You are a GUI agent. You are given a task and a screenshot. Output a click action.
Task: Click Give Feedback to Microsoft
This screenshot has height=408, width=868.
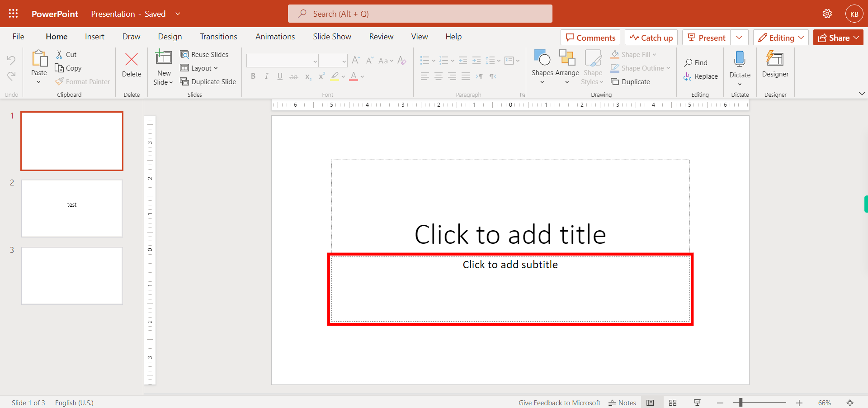(x=559, y=403)
